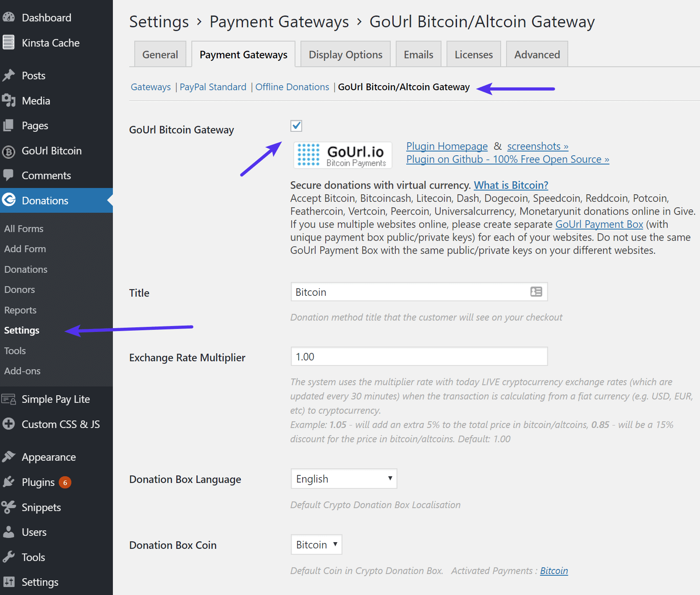Open Add-ons submenu item
700x595 pixels.
pos(23,371)
